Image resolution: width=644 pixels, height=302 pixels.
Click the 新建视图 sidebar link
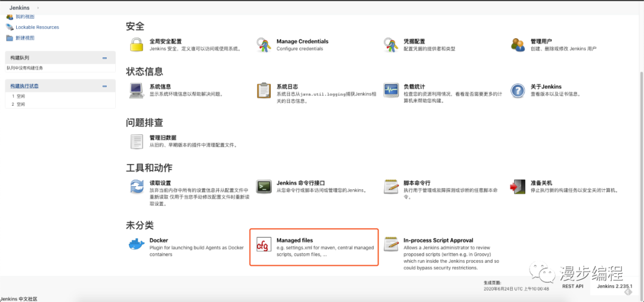25,38
